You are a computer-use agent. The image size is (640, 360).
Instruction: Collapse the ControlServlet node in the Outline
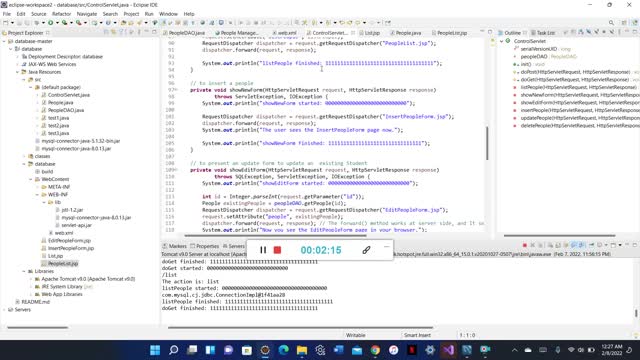(x=502, y=41)
